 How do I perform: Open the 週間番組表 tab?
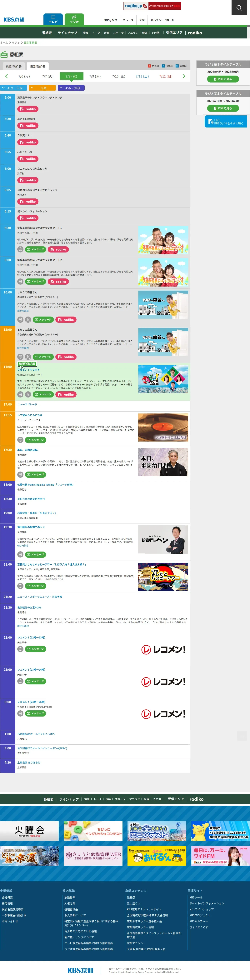14,67
